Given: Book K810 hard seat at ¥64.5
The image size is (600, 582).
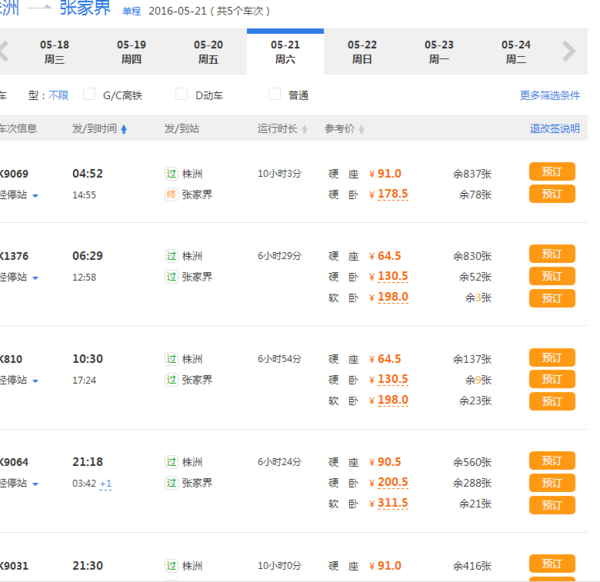Looking at the screenshot, I should coord(552,357).
